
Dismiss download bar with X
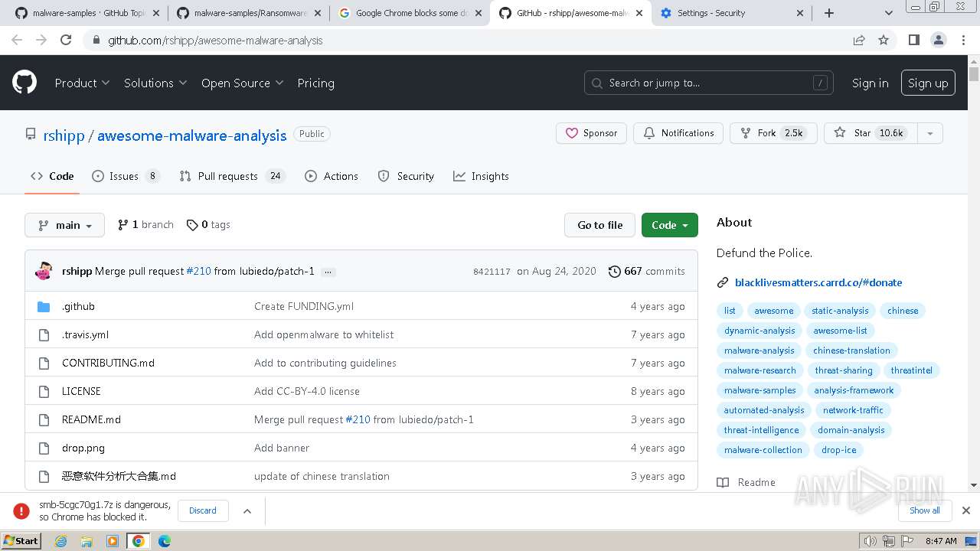[966, 510]
